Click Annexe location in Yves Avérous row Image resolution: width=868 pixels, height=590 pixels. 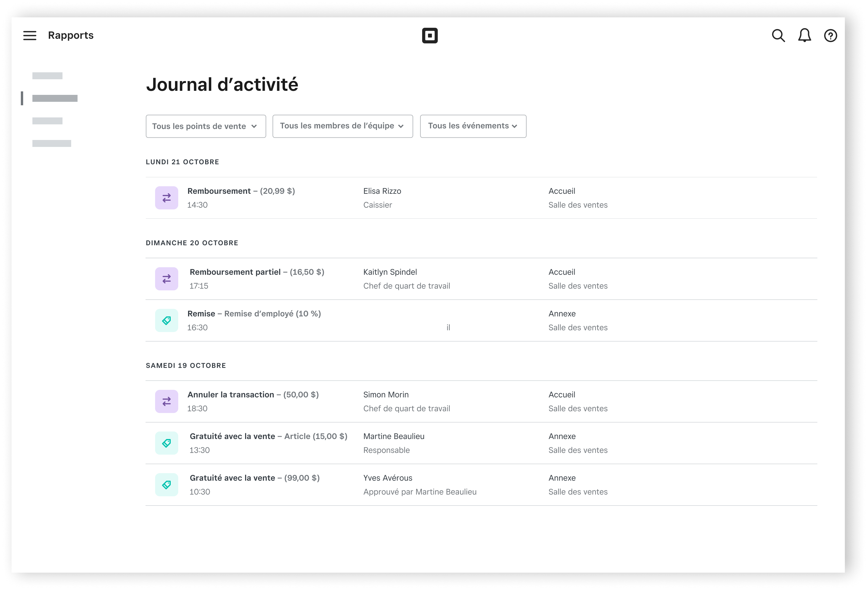coord(562,478)
